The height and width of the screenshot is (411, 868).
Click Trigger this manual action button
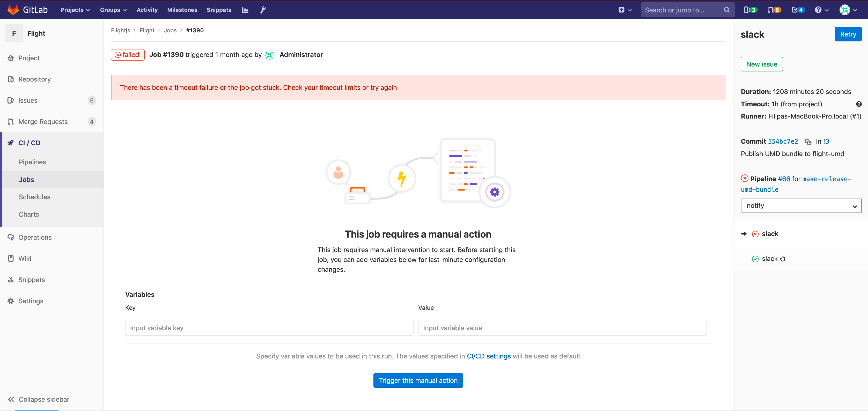click(x=418, y=380)
